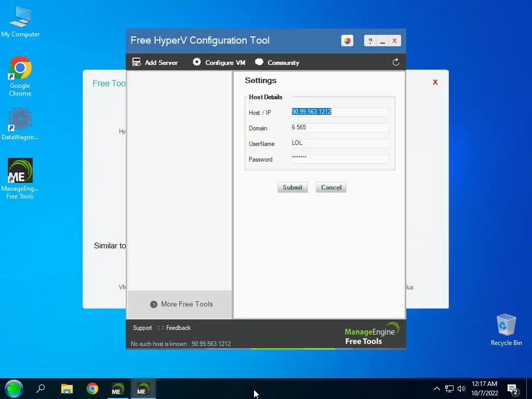
Task: Open the Configure VM settings
Action: [x=219, y=62]
